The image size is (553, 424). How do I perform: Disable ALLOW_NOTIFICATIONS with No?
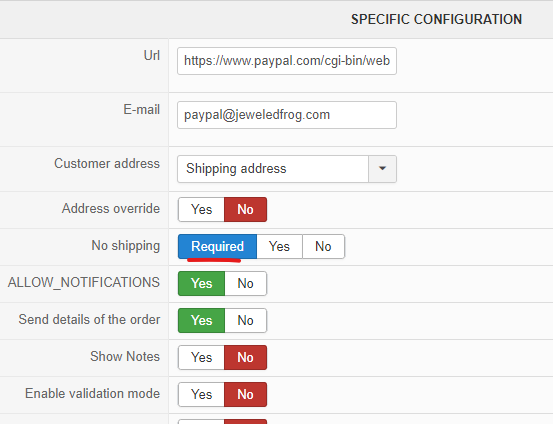click(245, 284)
